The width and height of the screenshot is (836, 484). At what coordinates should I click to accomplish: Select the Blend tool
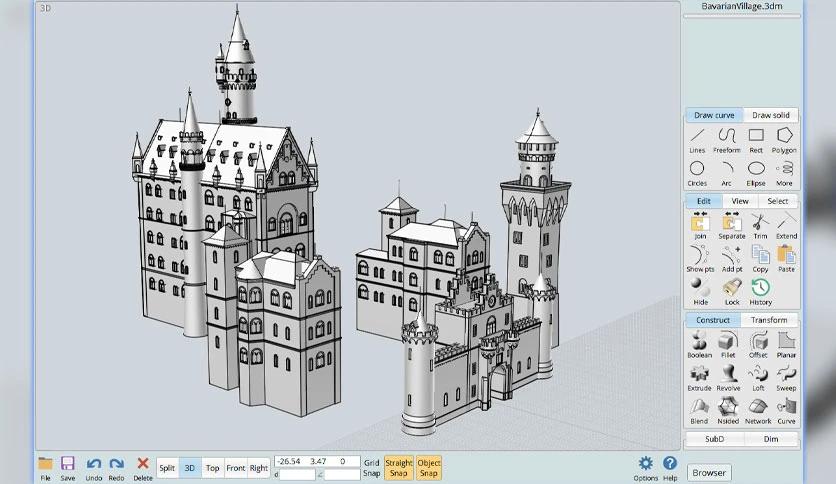[x=699, y=411]
